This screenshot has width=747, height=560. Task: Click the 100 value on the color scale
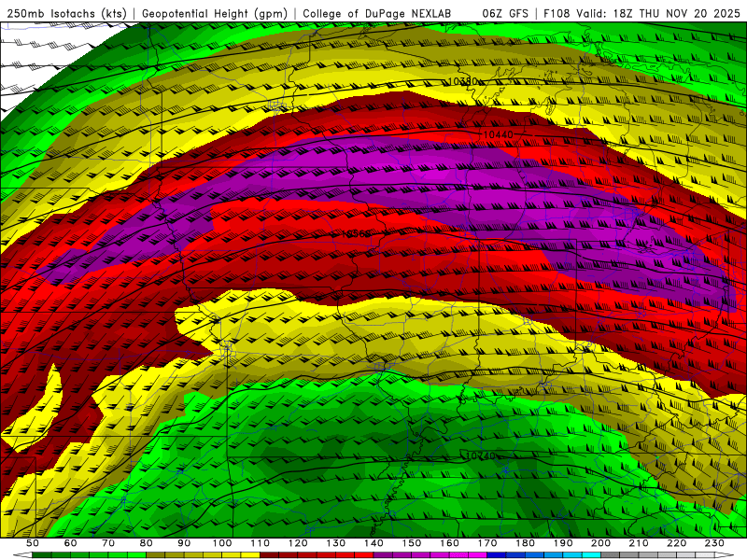[x=222, y=543]
